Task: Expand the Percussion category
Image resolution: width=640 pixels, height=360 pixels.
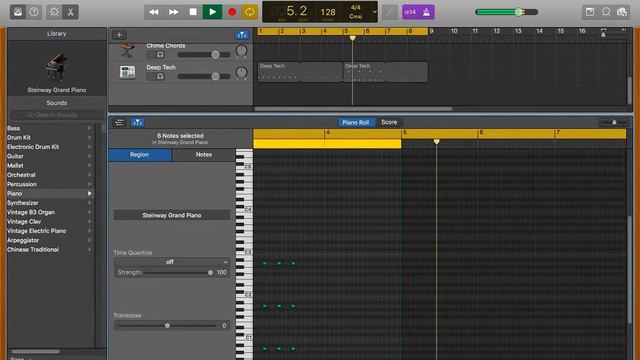Action: (x=89, y=184)
